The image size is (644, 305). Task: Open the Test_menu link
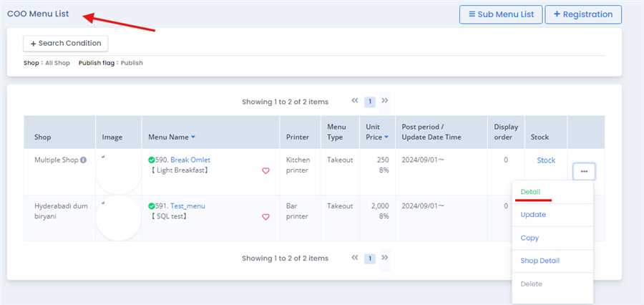click(187, 205)
